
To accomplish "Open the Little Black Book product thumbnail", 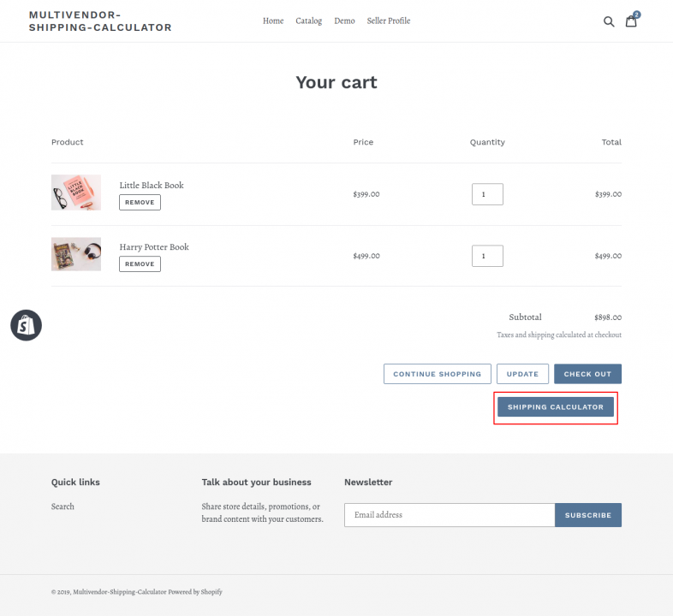I will [76, 192].
